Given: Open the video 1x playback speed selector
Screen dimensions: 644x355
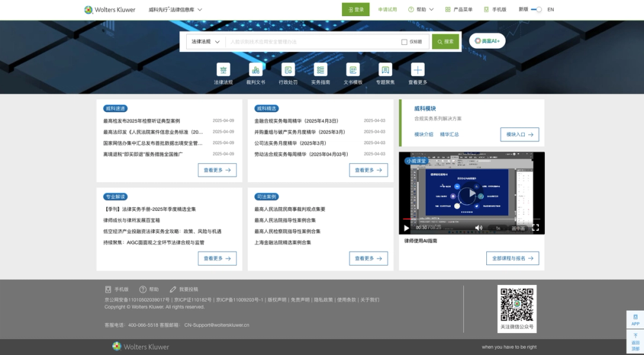Looking at the screenshot, I should coord(498,228).
